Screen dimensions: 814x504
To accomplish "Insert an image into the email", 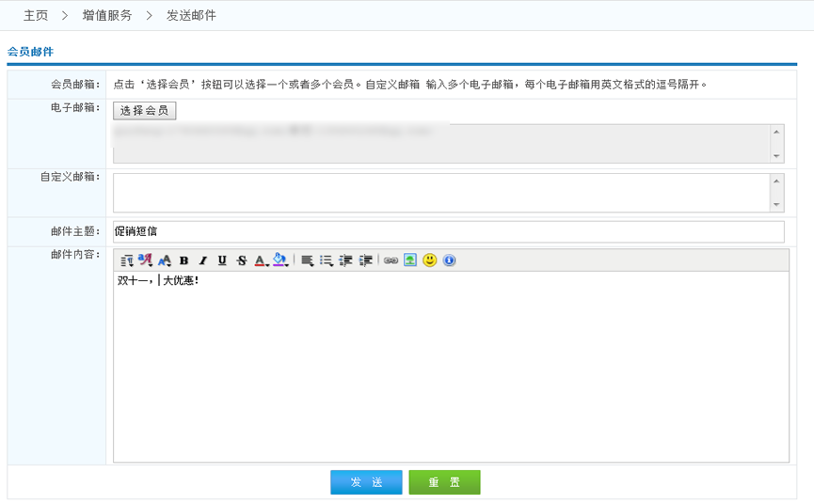I will pos(410,260).
